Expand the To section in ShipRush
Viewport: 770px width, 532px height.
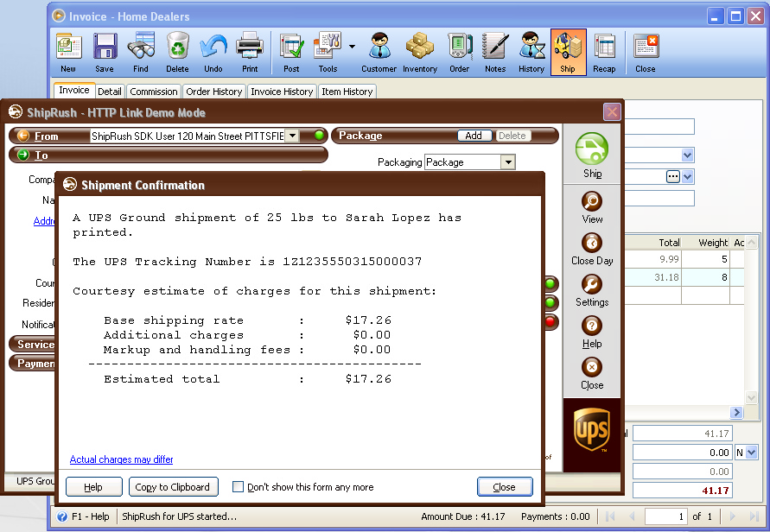click(x=23, y=155)
